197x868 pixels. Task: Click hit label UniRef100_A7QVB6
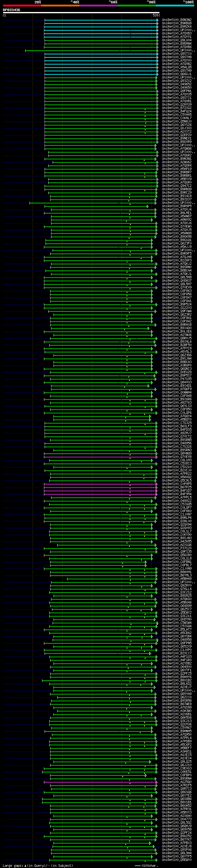[x=177, y=47]
